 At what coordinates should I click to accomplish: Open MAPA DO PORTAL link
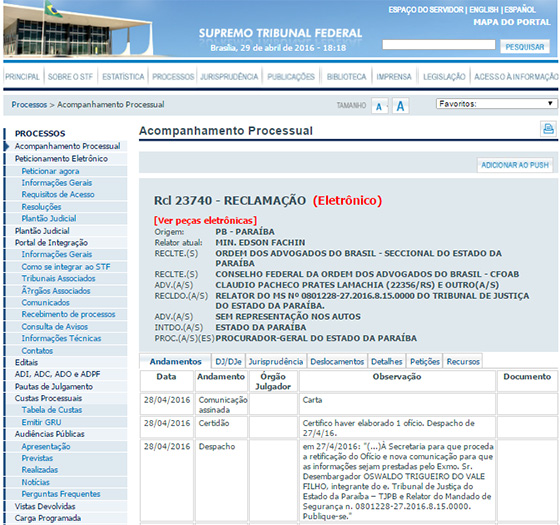tap(512, 22)
